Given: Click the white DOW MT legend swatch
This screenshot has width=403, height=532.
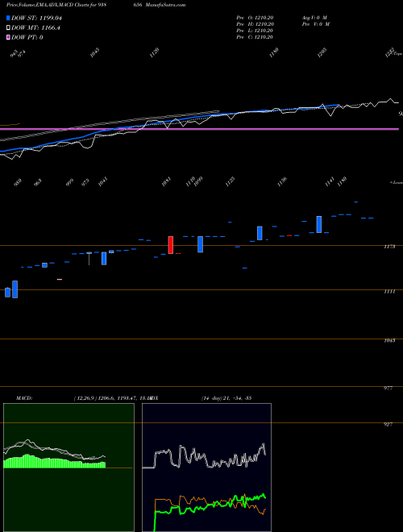Looking at the screenshot, I should [9, 28].
